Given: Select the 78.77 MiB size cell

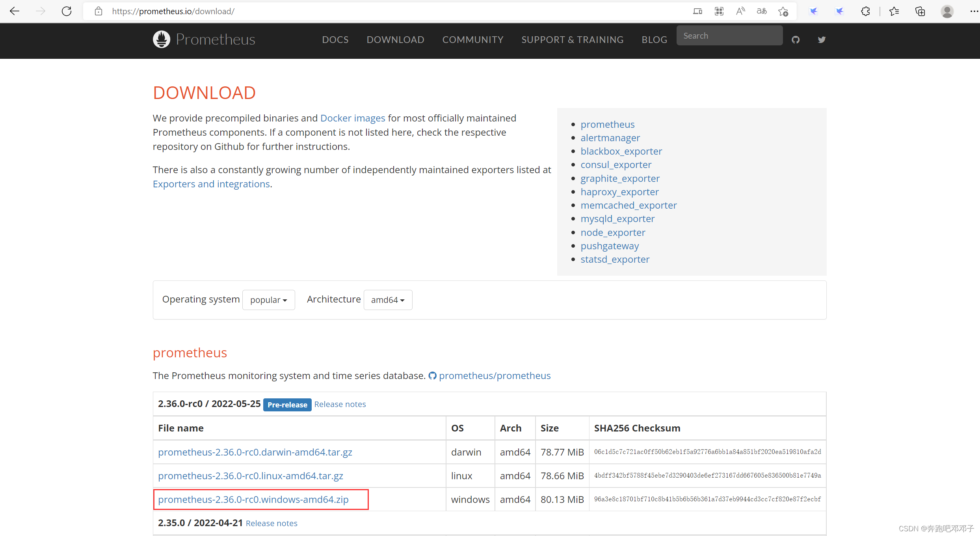Looking at the screenshot, I should click(x=562, y=452).
